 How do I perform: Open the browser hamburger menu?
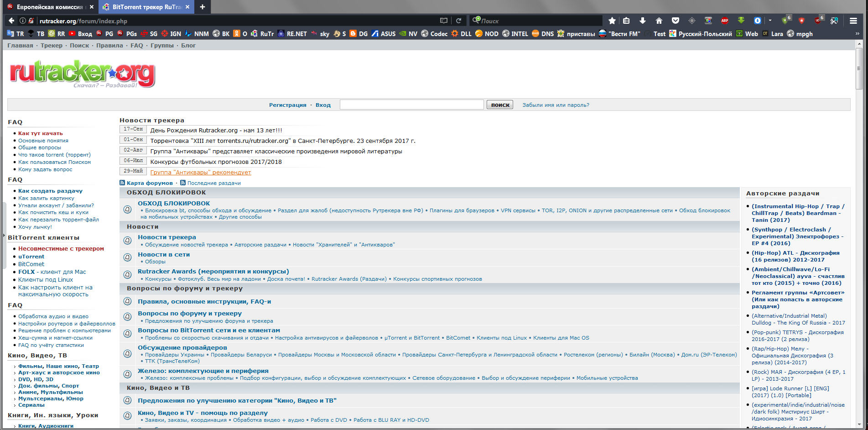tap(853, 21)
